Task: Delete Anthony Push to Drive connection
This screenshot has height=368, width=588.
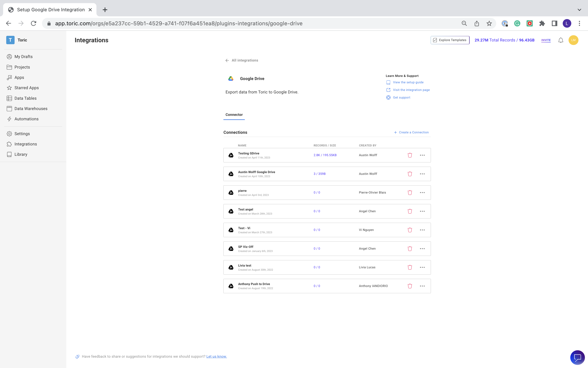Action: pyautogui.click(x=410, y=286)
